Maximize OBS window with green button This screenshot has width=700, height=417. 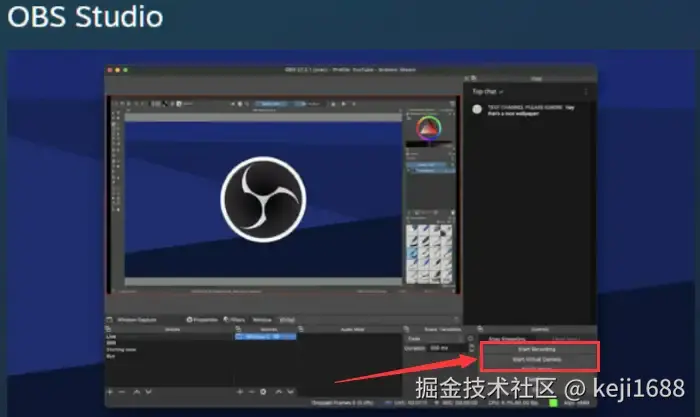click(x=125, y=70)
